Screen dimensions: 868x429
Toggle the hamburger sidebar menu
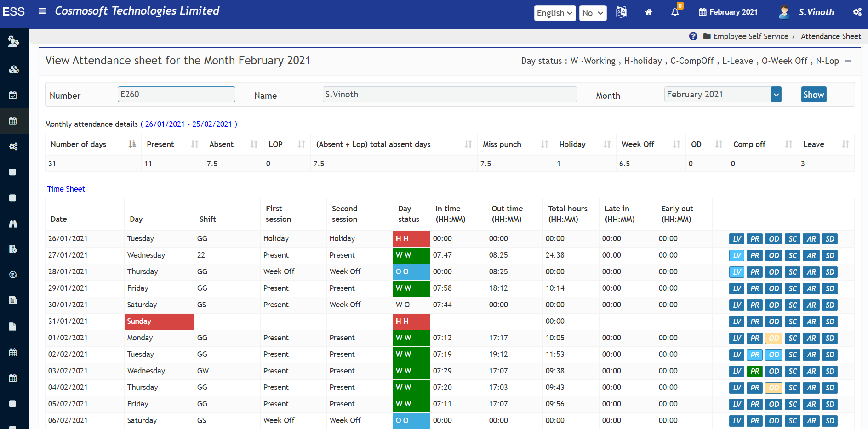tap(42, 11)
